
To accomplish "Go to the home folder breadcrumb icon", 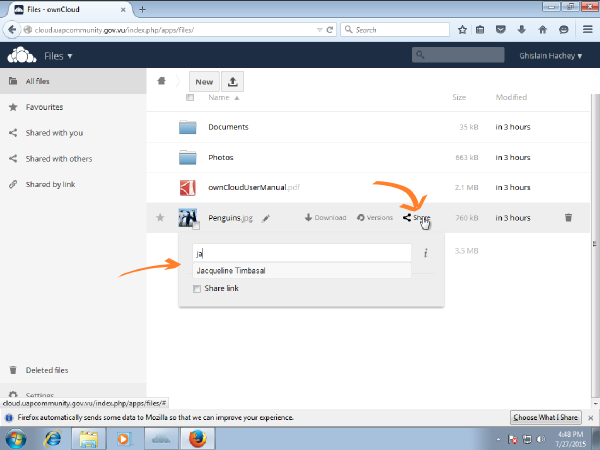I will click(161, 81).
